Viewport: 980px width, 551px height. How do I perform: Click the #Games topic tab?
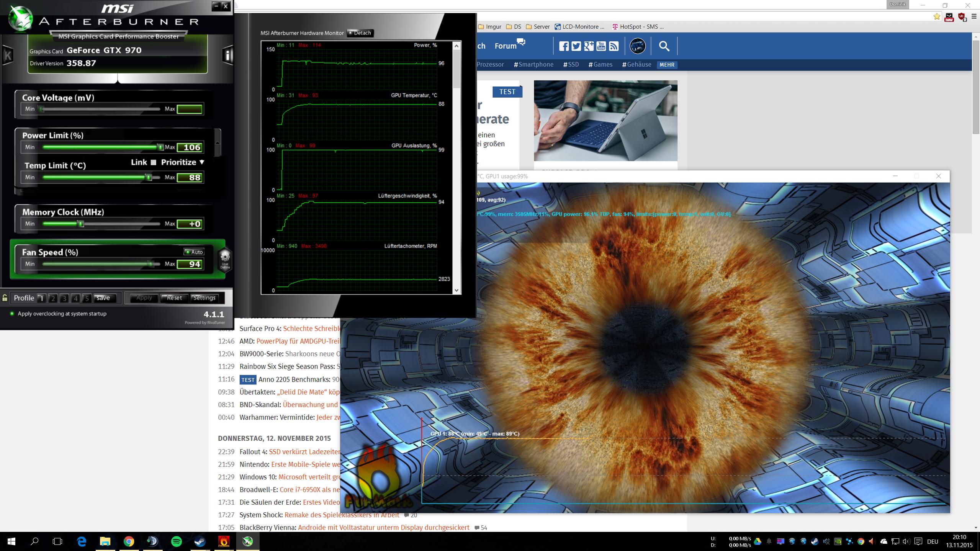[600, 64]
